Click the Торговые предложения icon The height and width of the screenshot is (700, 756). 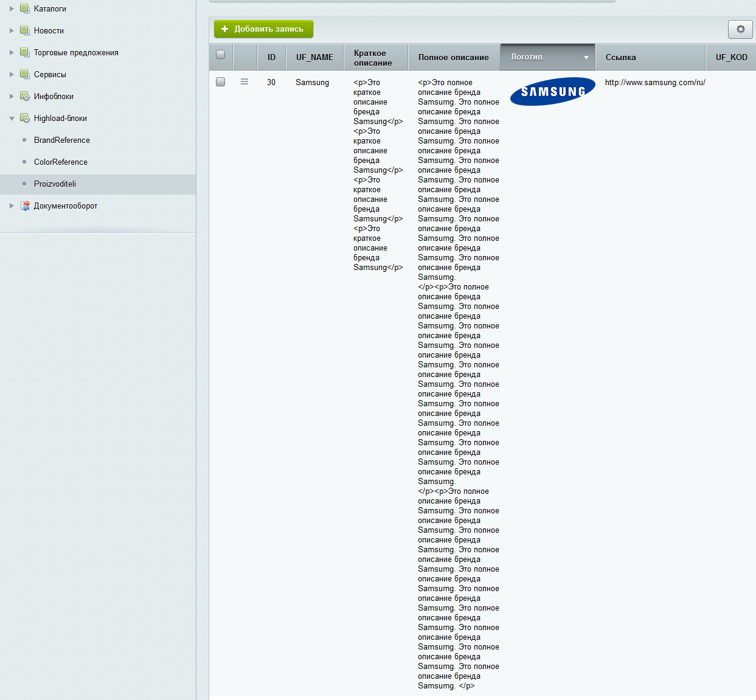click(x=24, y=52)
